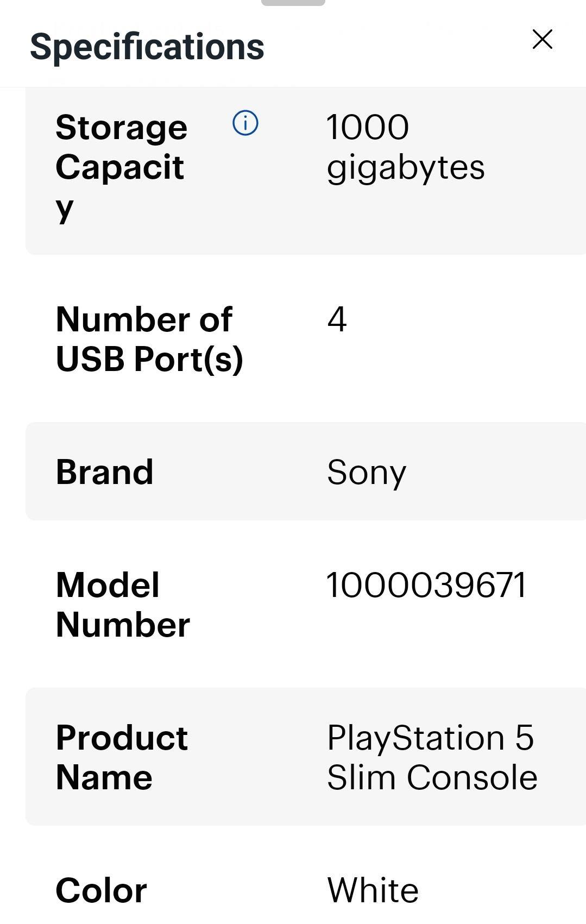586x924 pixels.
Task: Select the "PlayStation 5" value text
Action: coord(430,738)
